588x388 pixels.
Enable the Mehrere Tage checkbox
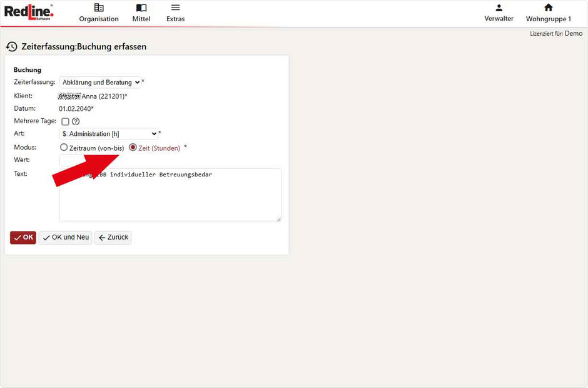coord(65,121)
